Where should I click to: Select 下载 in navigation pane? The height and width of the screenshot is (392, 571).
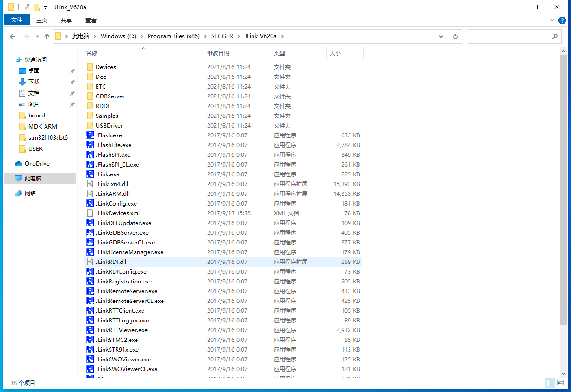pos(34,82)
